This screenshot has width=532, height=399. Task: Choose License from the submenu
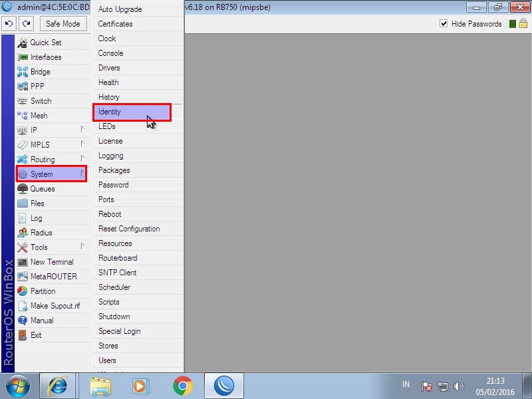tap(138, 141)
